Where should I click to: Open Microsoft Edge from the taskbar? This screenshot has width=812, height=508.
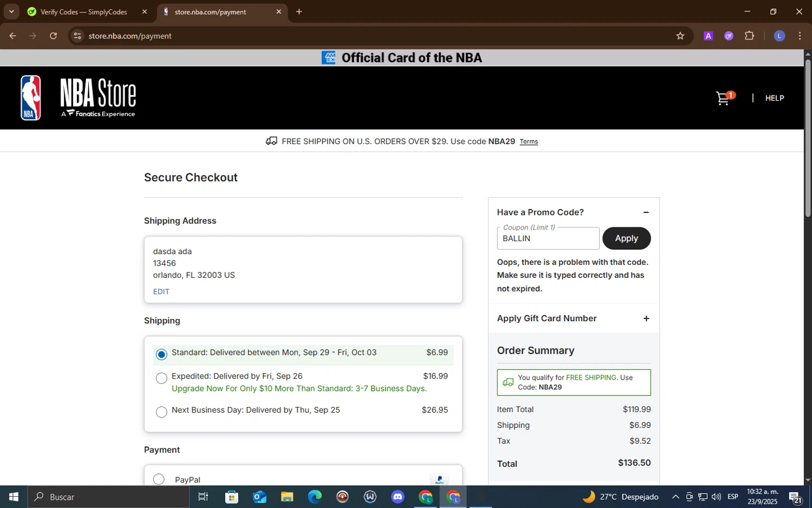pos(315,497)
